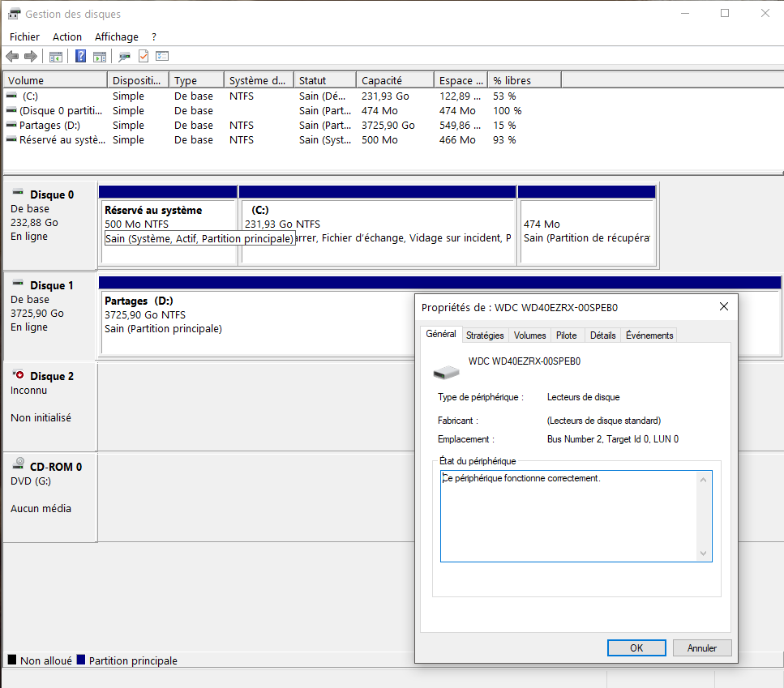Click the Gestion des disques title bar icon

click(x=14, y=14)
